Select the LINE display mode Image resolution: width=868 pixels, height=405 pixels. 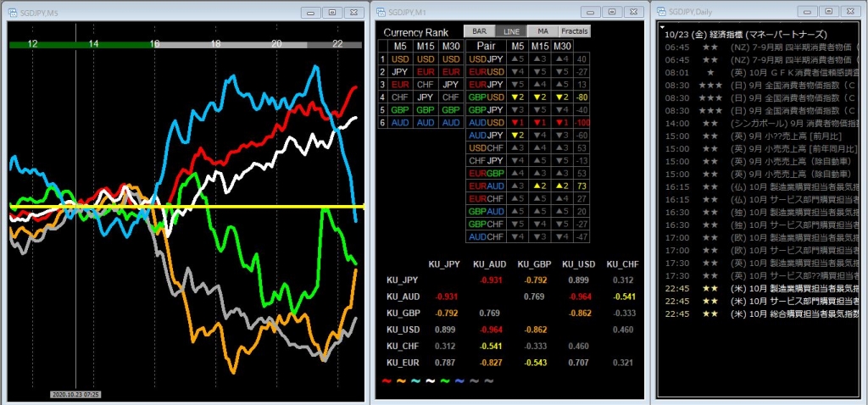tap(510, 31)
